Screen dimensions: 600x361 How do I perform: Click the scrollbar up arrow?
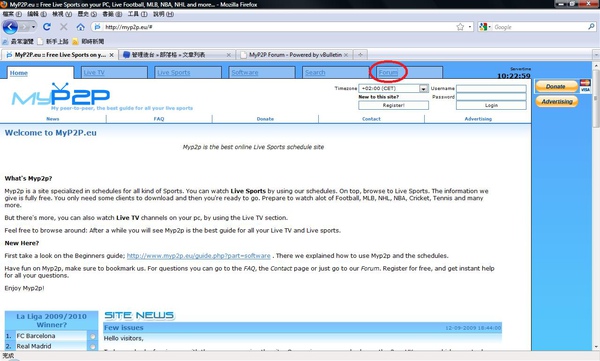[x=596, y=66]
